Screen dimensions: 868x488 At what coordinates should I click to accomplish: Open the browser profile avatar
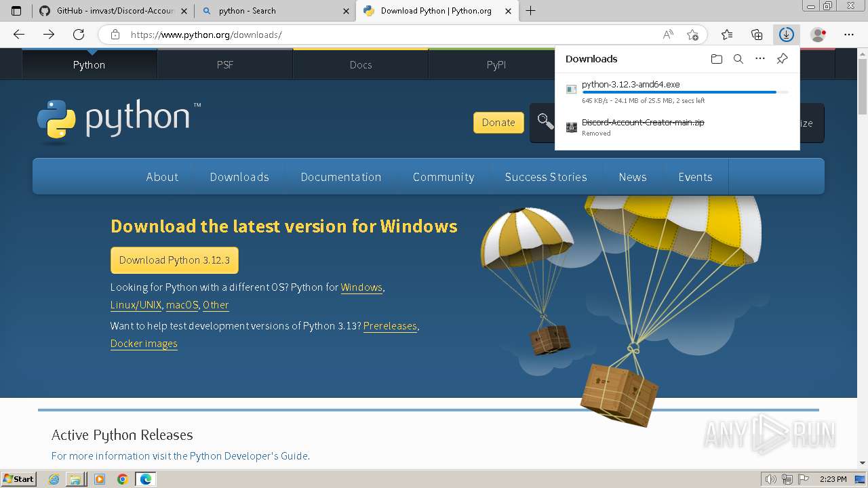click(x=818, y=35)
